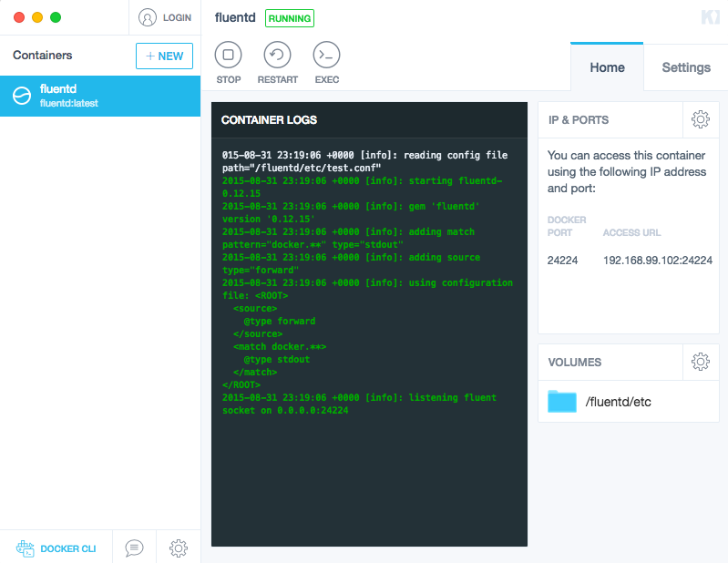Restart the fluentd container
This screenshot has width=728, height=563.
(x=277, y=55)
